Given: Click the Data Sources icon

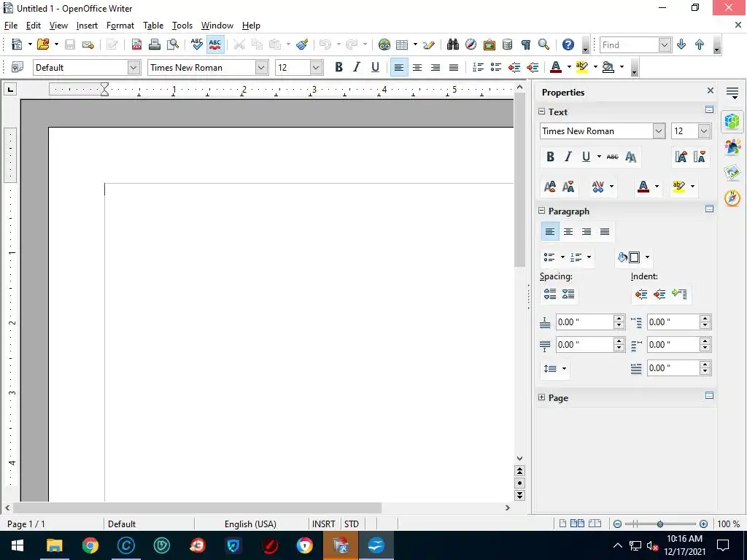Looking at the screenshot, I should 508,44.
